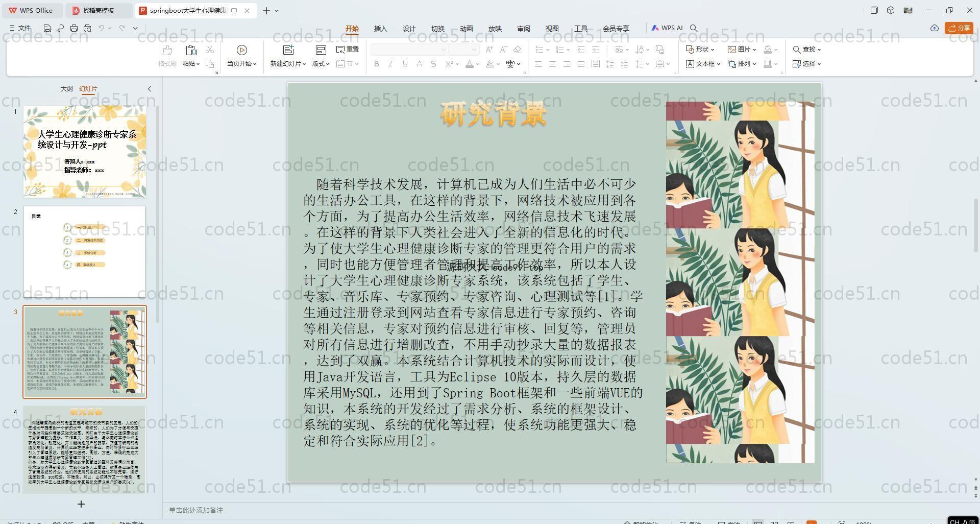Switch to the Transitions (切换) tab

[x=438, y=29]
